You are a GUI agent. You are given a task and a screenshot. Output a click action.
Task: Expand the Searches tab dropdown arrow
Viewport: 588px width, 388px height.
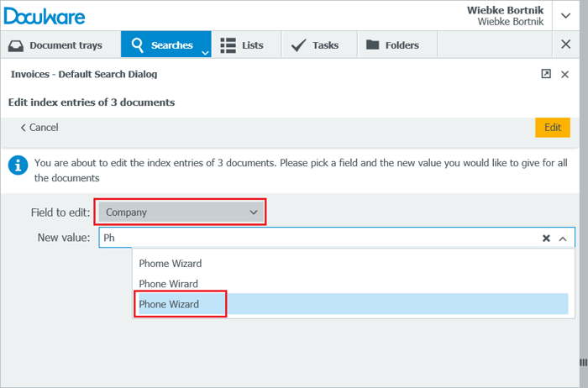point(205,53)
